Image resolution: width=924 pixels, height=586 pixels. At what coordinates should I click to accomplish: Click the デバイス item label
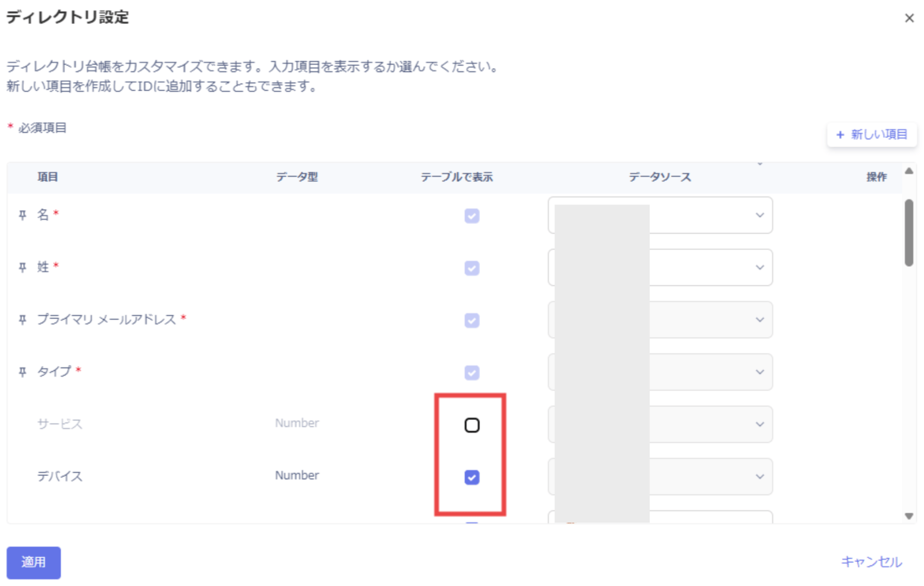pos(60,477)
